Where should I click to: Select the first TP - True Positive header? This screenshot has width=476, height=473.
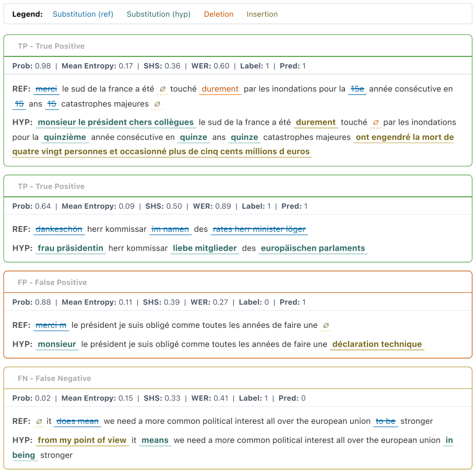[51, 46]
